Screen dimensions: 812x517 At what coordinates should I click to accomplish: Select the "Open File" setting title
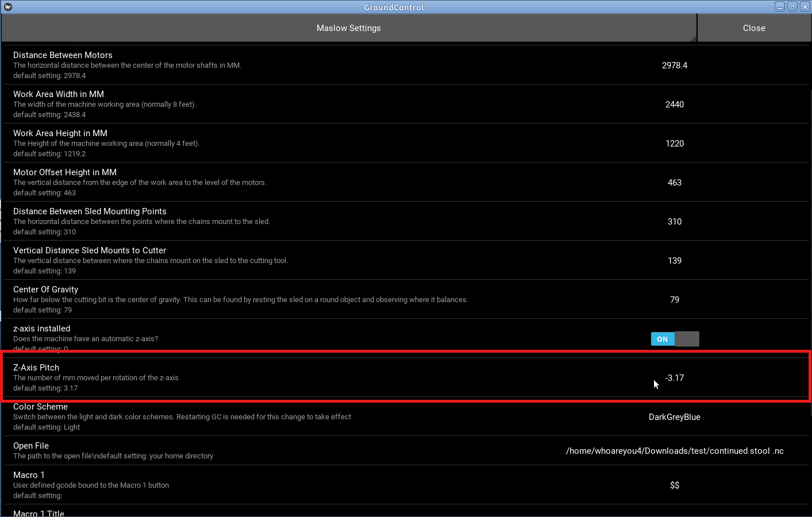coord(31,446)
